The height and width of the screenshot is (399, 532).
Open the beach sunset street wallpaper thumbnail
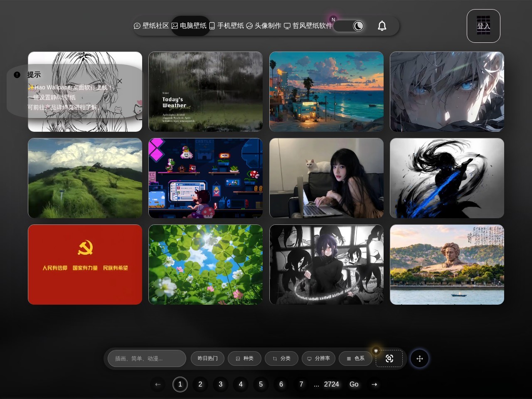326,91
